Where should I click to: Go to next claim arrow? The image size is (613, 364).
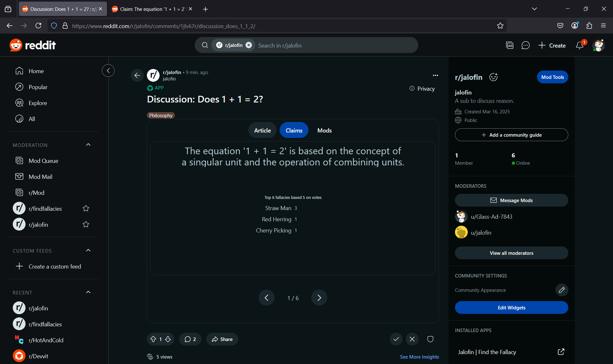click(319, 298)
